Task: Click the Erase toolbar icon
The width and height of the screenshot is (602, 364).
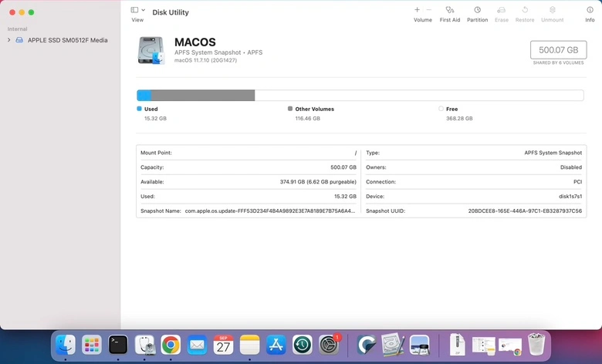Action: click(x=502, y=9)
